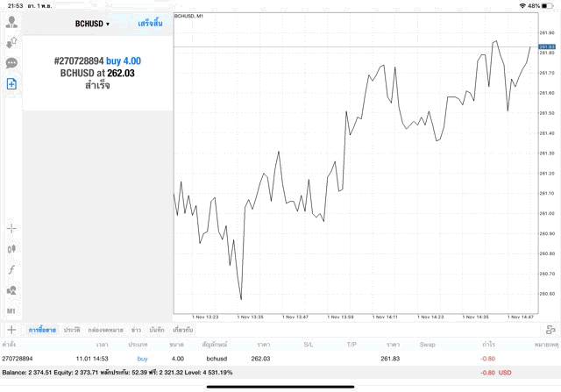Screen dimensions: 561x392
Task: Open the บันทึก (Journal) tab
Action: click(x=157, y=330)
